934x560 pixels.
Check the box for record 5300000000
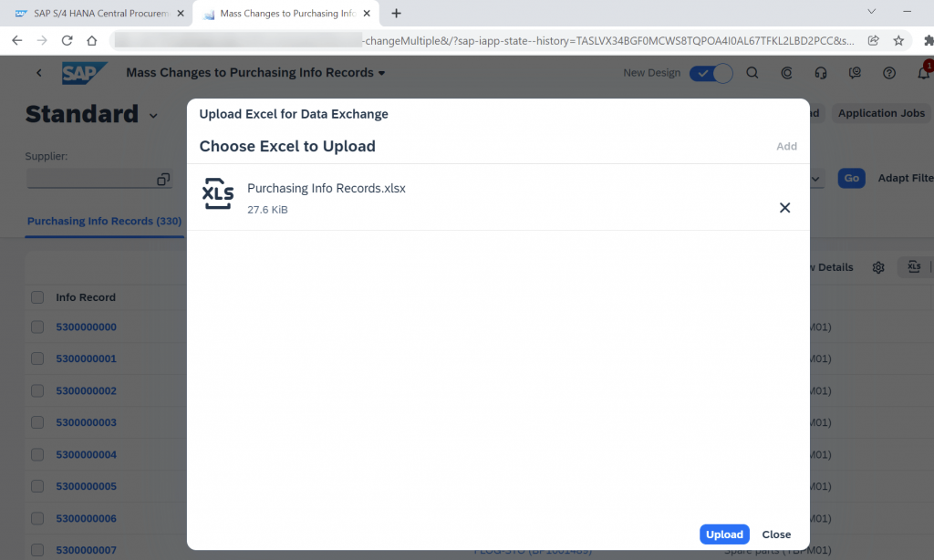[37, 327]
